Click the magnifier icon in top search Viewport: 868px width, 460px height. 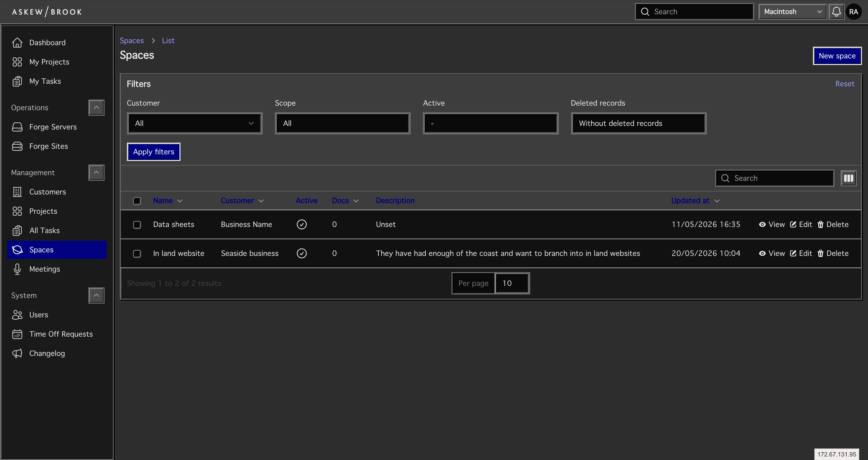click(645, 12)
